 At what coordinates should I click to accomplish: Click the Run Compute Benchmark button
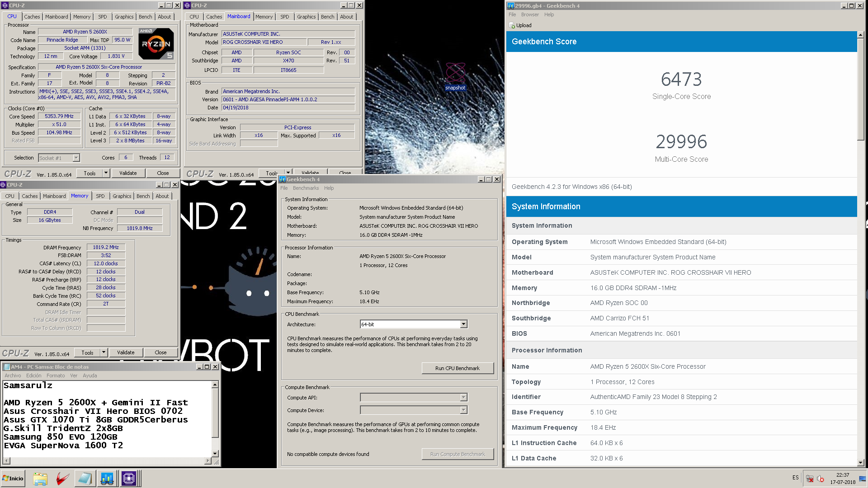point(458,454)
